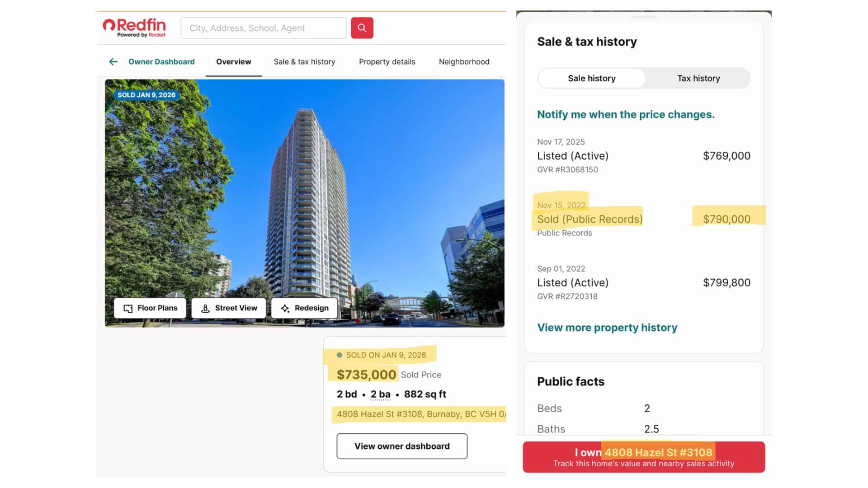868x488 pixels.
Task: Switch to the Tax history toggle
Action: point(698,78)
